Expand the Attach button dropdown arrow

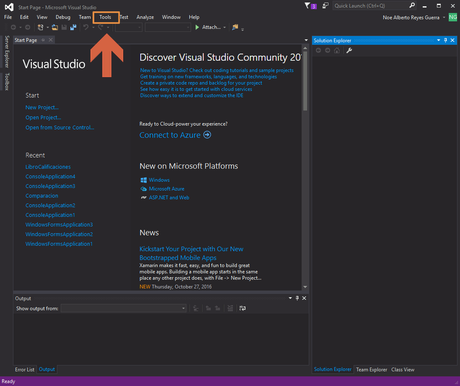point(225,27)
